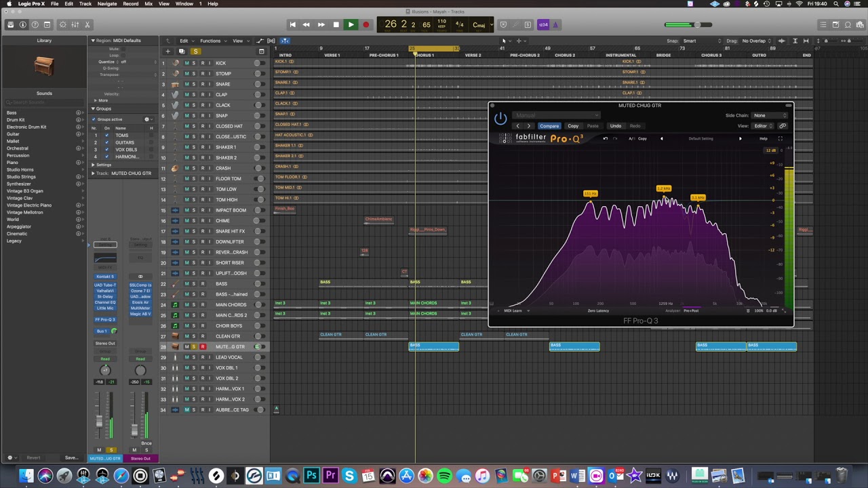Open the Inspector via the info icon
This screenshot has height=488, width=868.
(22, 24)
